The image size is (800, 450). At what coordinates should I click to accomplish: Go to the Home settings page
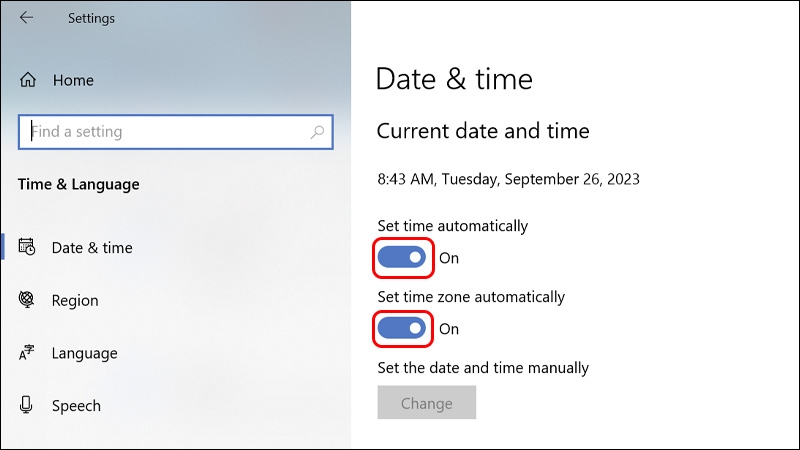point(71,79)
